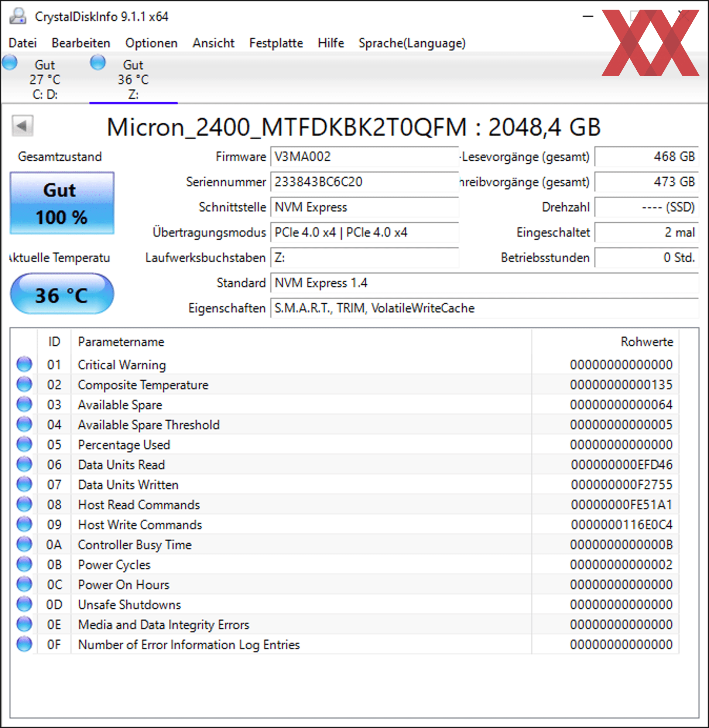Minimize the CrystalDiskInfo window

click(588, 16)
